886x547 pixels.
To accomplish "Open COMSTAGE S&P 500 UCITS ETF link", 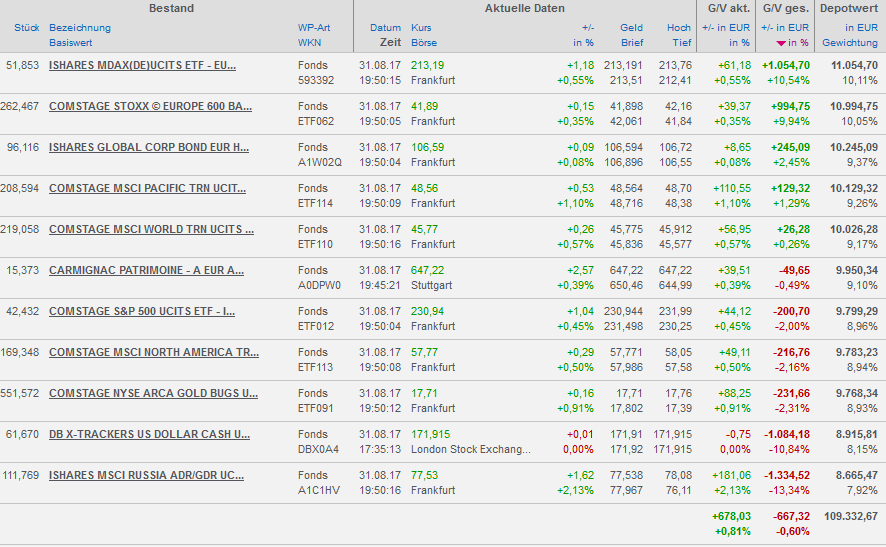I will point(142,311).
